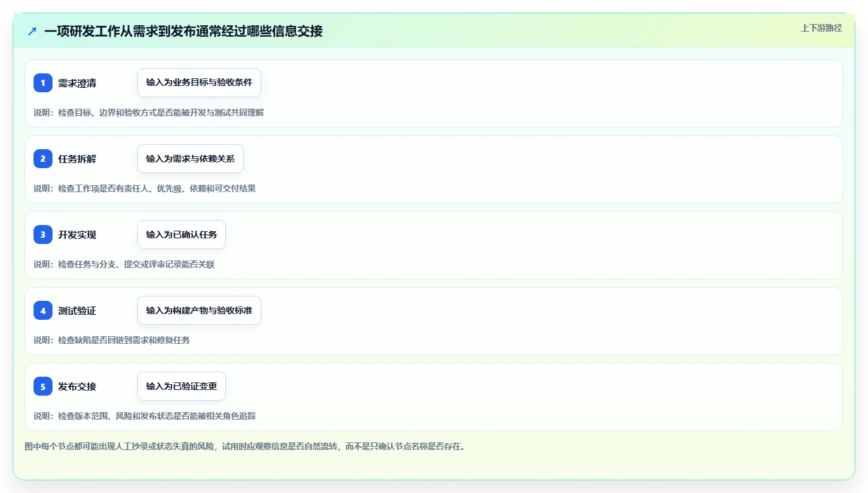Click step number 1 badge
The image size is (868, 493).
(x=43, y=83)
